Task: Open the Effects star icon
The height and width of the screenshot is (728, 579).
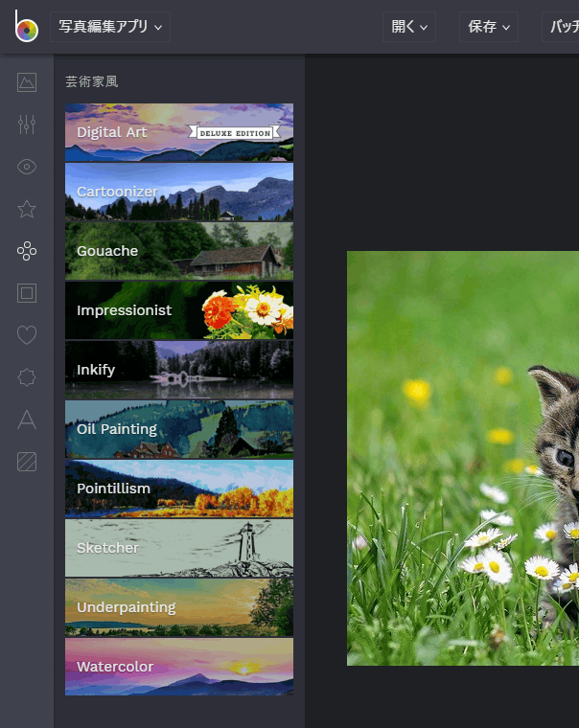Action: pyautogui.click(x=27, y=209)
